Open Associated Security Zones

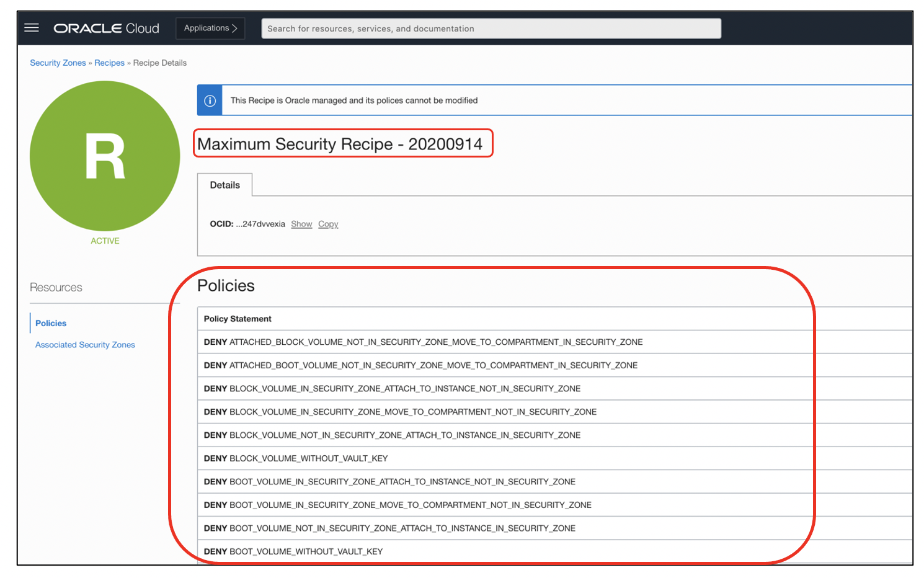85,345
